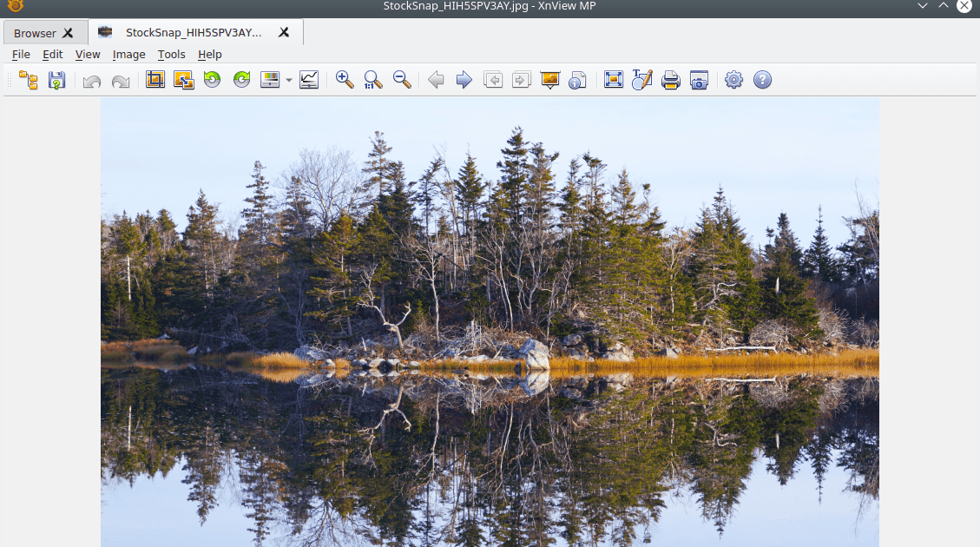Minimize the XnView MP window
The image size is (980, 547).
[x=922, y=5]
